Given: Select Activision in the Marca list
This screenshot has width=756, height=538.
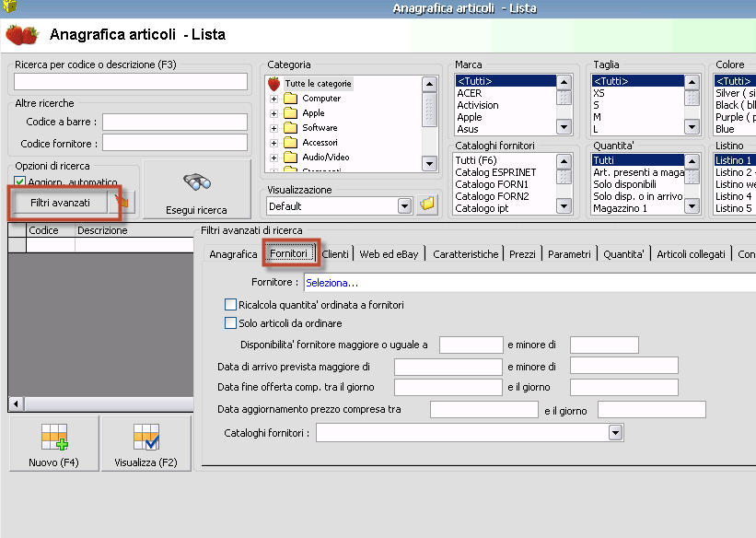Looking at the screenshot, I should 506,105.
